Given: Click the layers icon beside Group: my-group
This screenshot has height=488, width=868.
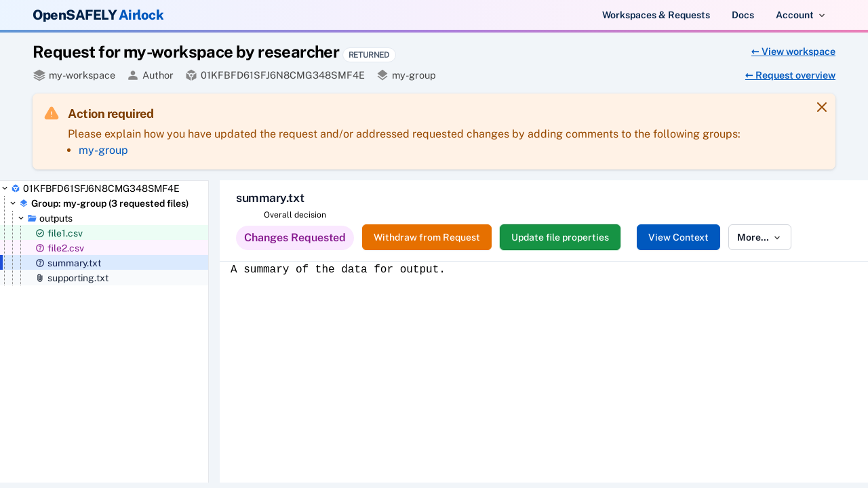Looking at the screenshot, I should point(24,203).
